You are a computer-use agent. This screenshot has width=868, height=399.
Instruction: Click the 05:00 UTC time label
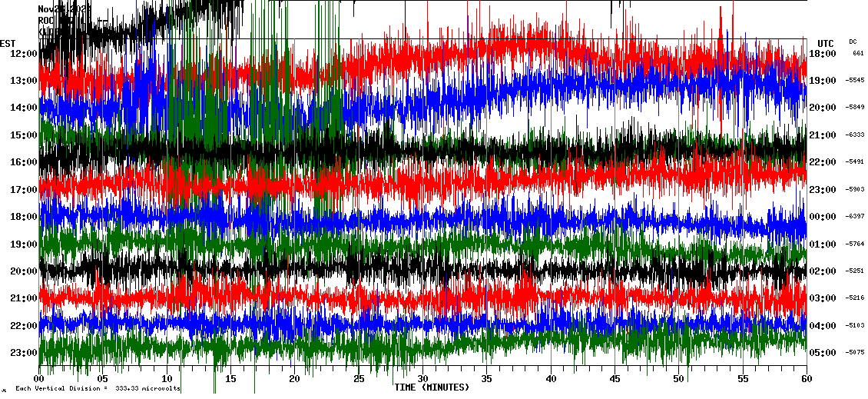[823, 353]
